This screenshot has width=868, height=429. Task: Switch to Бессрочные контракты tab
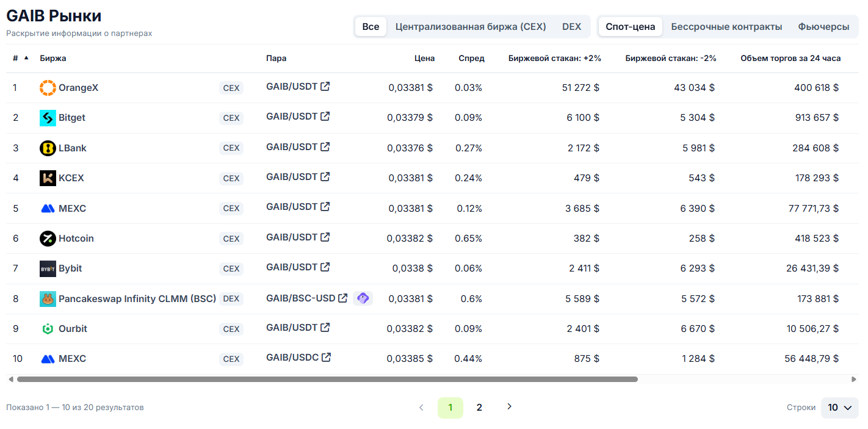(x=726, y=27)
